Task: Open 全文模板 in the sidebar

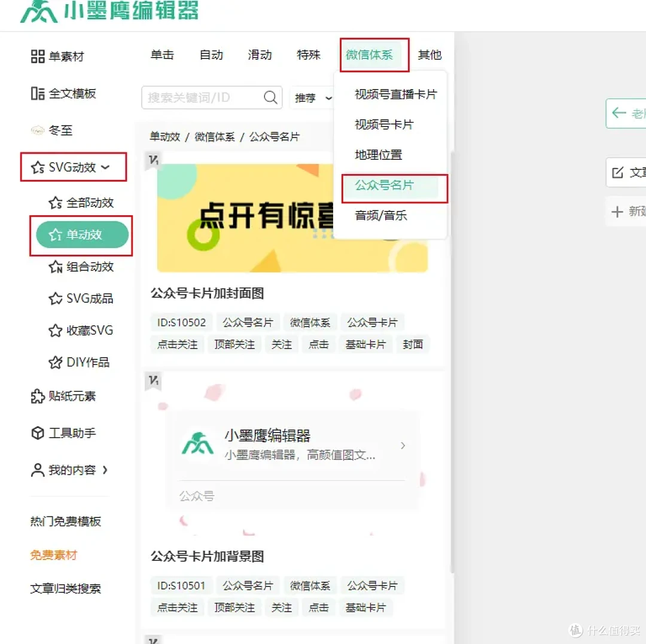Action: [63, 93]
